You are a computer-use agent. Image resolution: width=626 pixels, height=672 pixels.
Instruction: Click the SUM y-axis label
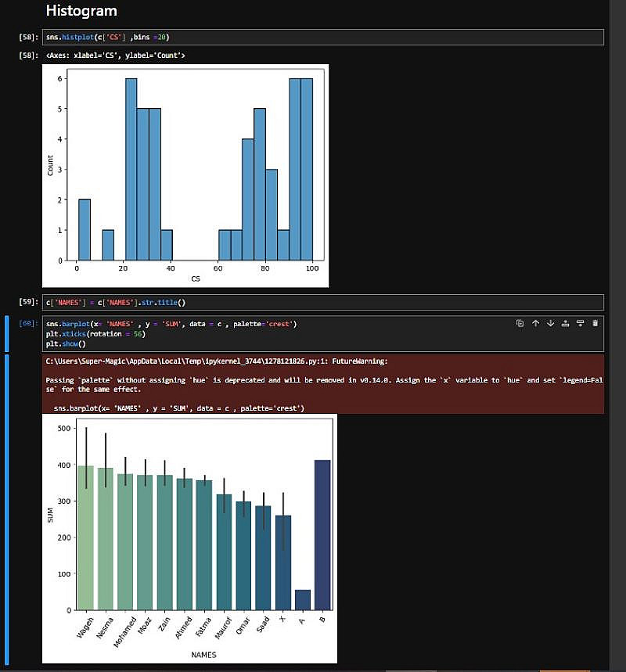[x=50, y=515]
